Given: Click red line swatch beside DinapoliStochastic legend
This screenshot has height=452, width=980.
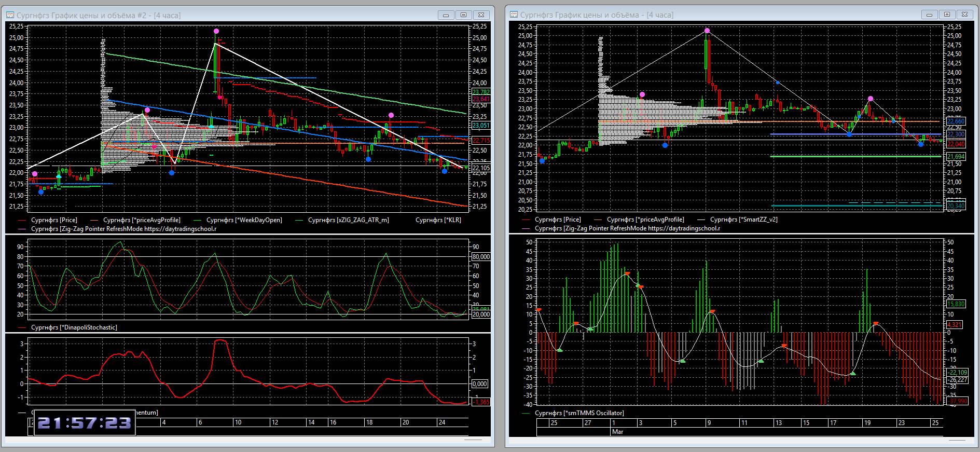Looking at the screenshot, I should click(22, 327).
